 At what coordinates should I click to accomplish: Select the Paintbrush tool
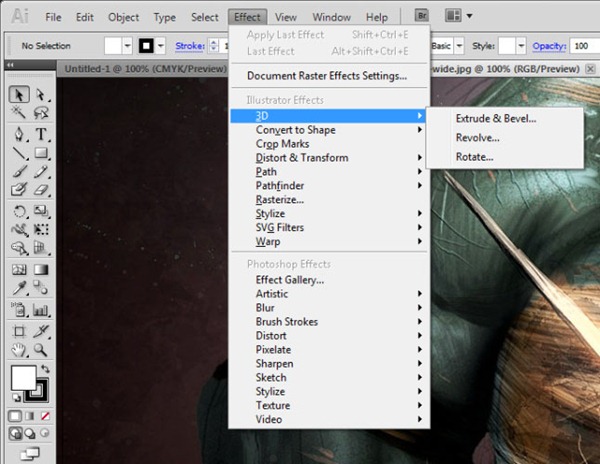[x=19, y=171]
